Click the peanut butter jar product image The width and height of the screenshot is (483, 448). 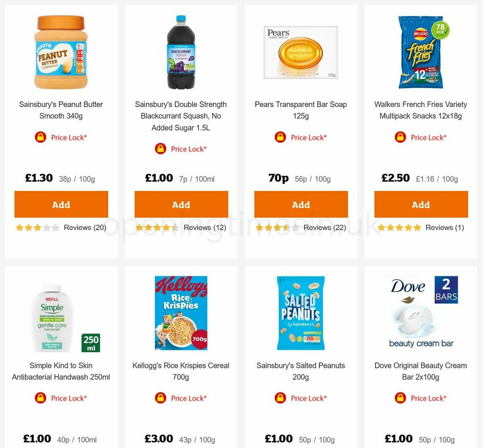pyautogui.click(x=61, y=52)
